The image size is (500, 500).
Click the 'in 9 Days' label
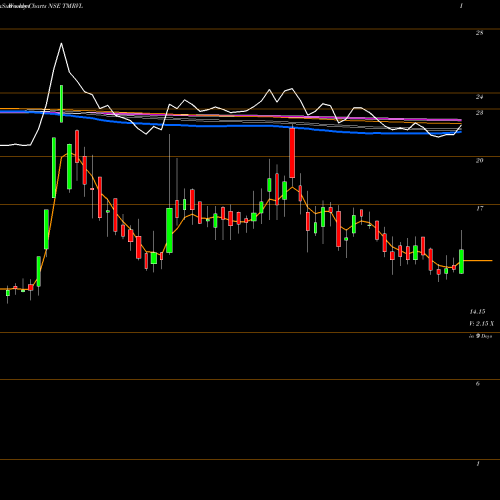[x=481, y=336]
